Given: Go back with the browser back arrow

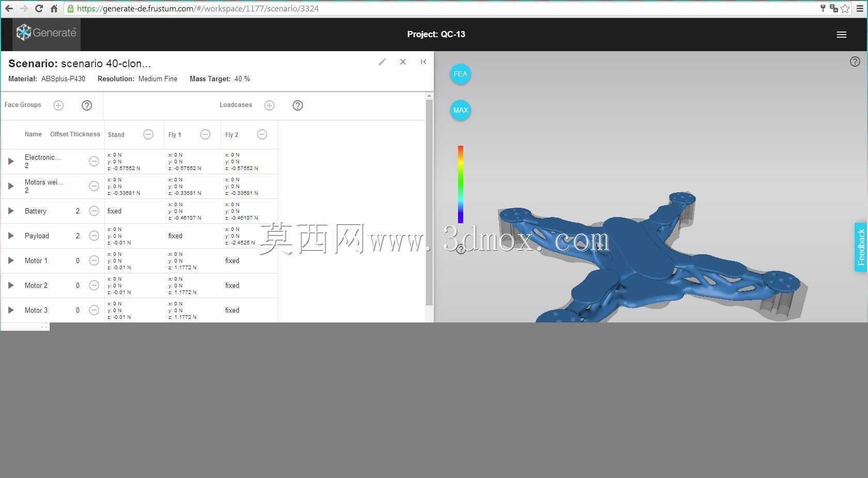Looking at the screenshot, I should pyautogui.click(x=9, y=8).
